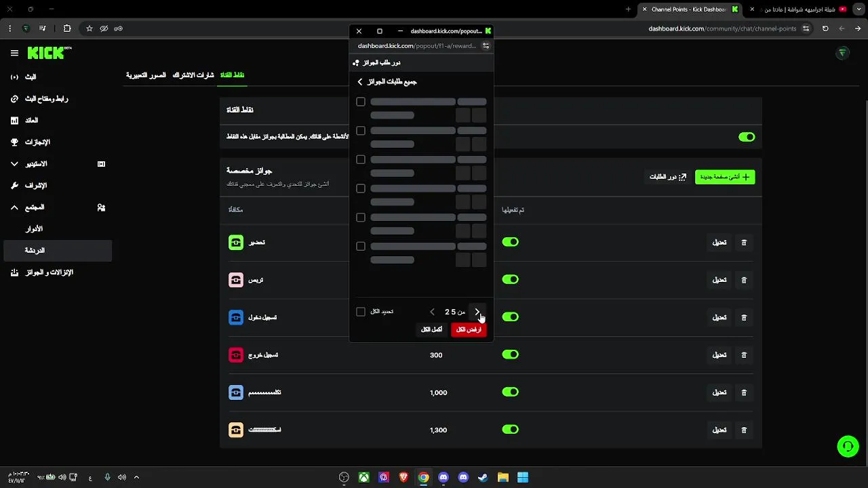Reload the main dashboard page
868x488 pixels.
pos(825,28)
